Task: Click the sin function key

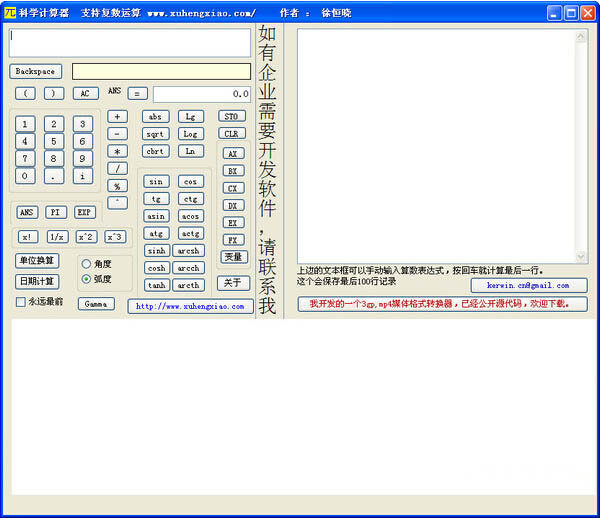Action: pyautogui.click(x=156, y=182)
